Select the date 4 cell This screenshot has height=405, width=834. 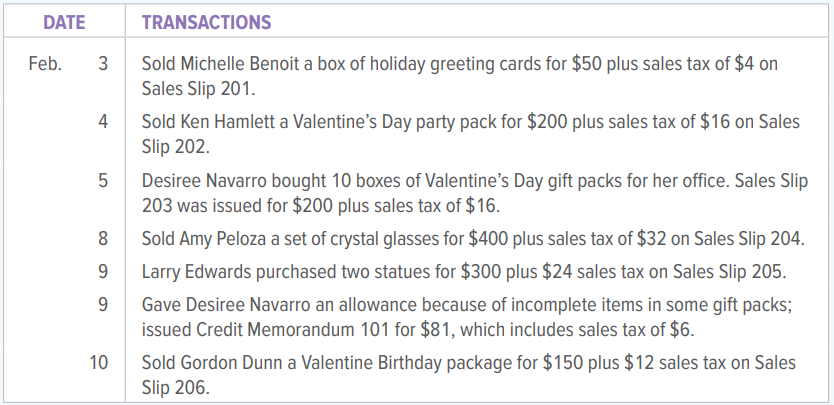103,122
